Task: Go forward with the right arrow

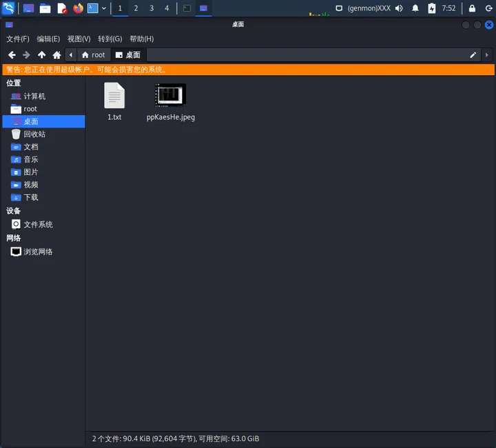Action: pyautogui.click(x=27, y=55)
